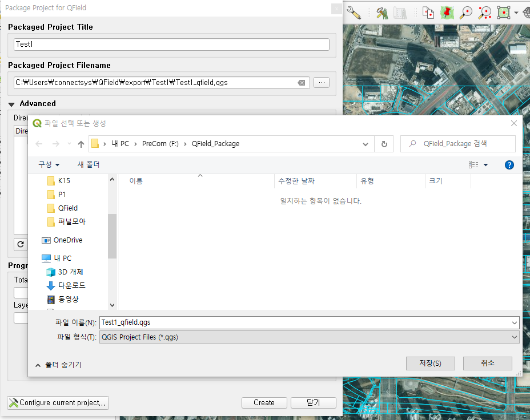Click the square-frame red dot tool icon

[x=504, y=13]
